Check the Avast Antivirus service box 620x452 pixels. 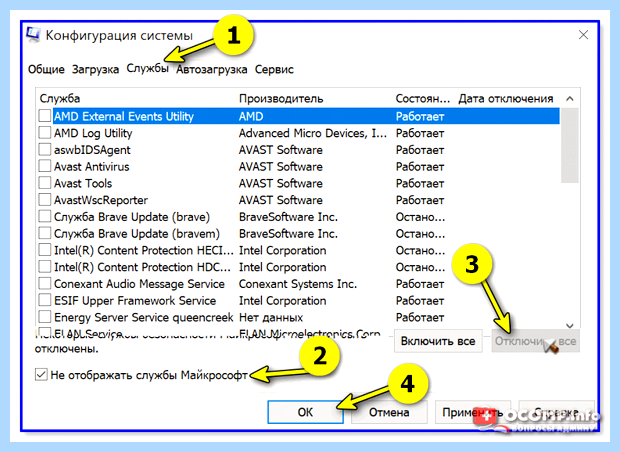[45, 166]
